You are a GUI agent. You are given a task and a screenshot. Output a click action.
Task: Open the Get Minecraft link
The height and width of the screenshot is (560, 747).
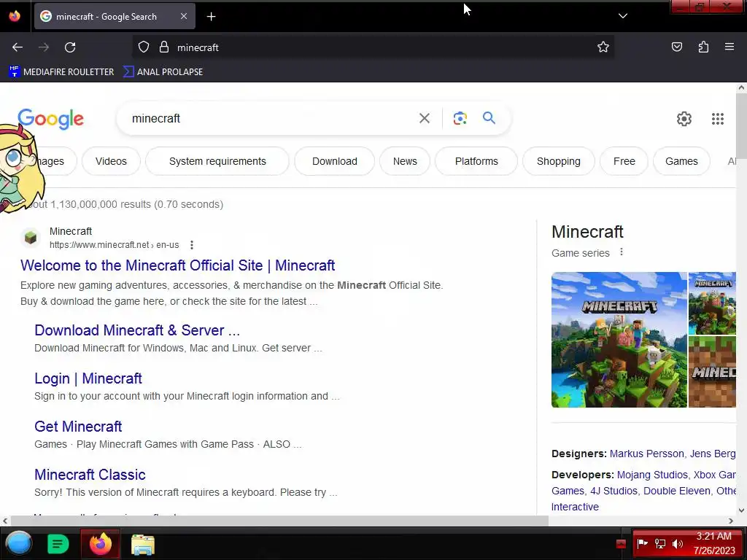click(78, 426)
